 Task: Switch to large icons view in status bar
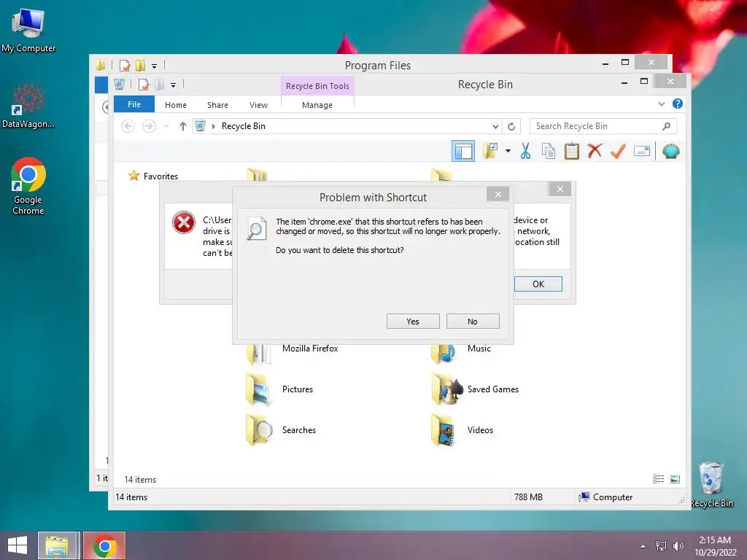pos(675,478)
